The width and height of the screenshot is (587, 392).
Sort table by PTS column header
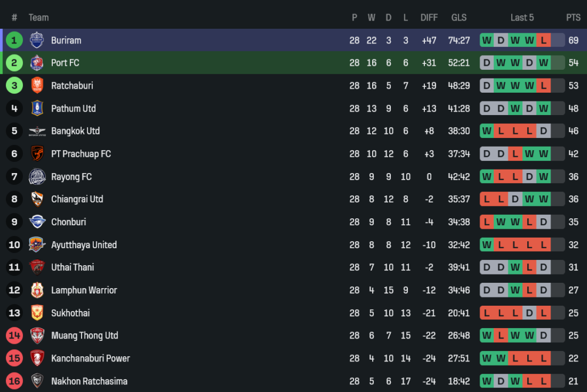[573, 18]
